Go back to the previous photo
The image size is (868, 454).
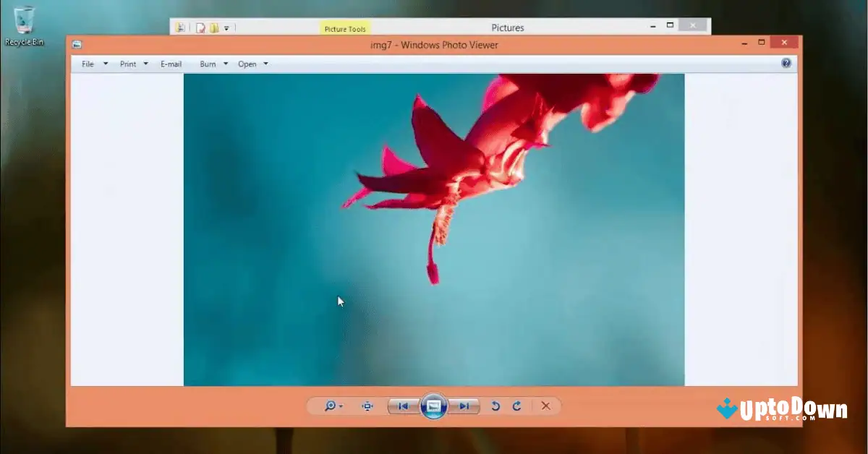pyautogui.click(x=402, y=406)
